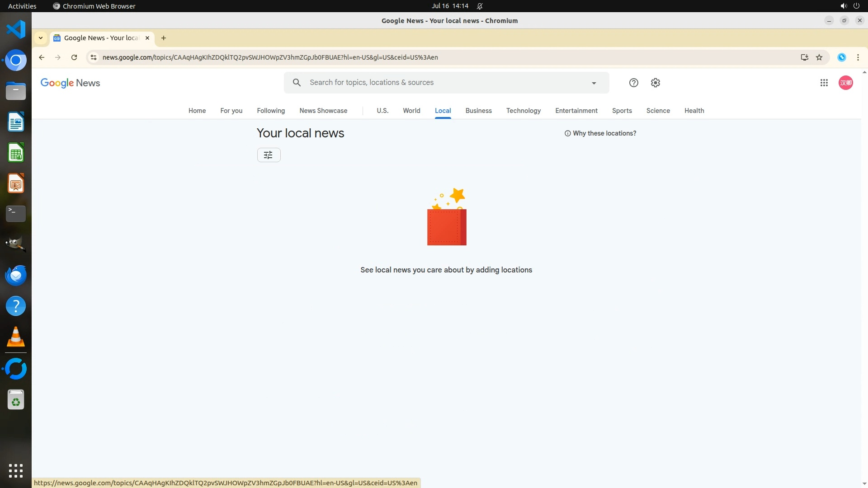The height and width of the screenshot is (488, 868).
Task: Expand advanced search dropdown arrow
Action: [594, 83]
